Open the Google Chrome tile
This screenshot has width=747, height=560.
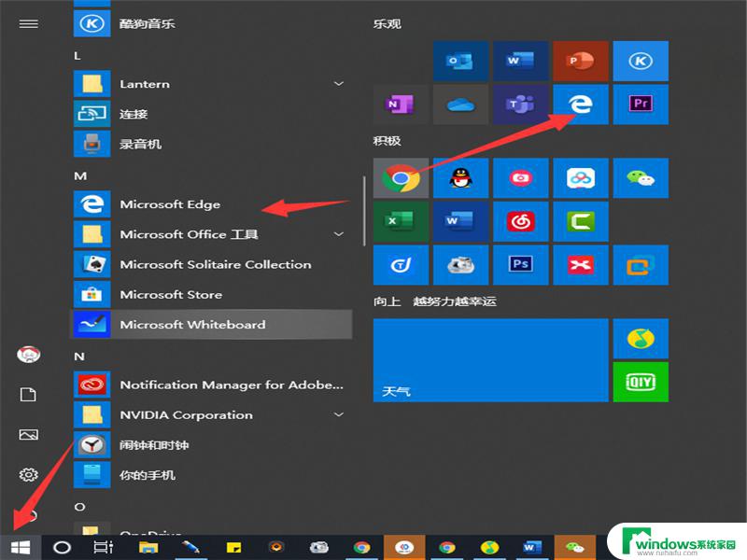401,178
